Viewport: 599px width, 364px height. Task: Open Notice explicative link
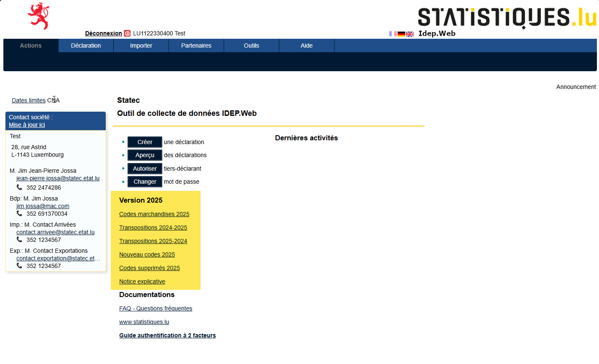(142, 281)
